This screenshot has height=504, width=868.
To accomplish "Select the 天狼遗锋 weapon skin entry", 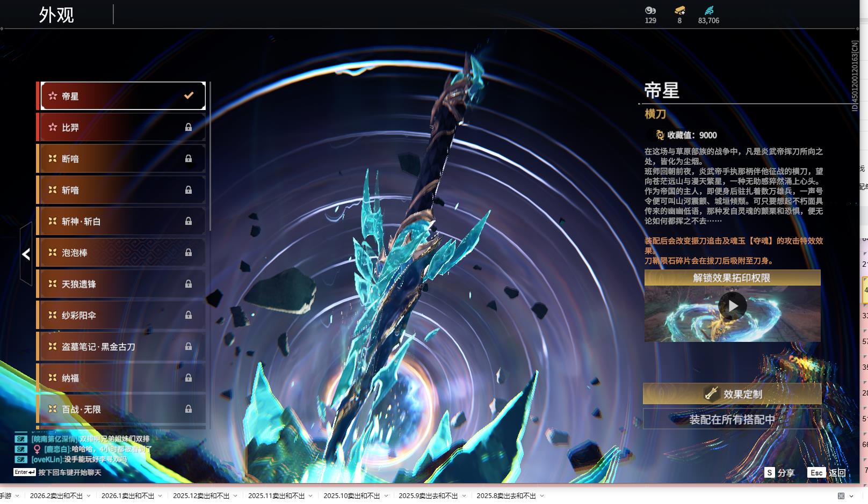I will pyautogui.click(x=121, y=284).
